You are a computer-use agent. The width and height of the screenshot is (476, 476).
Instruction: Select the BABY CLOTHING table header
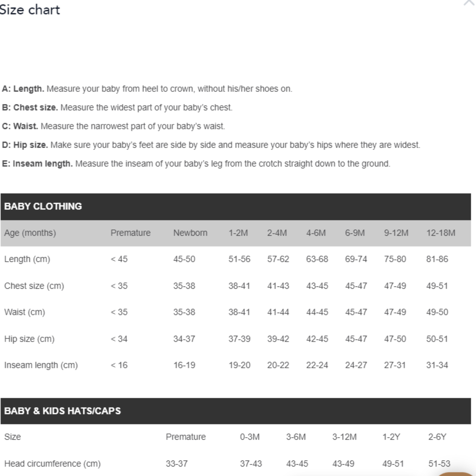click(x=43, y=206)
